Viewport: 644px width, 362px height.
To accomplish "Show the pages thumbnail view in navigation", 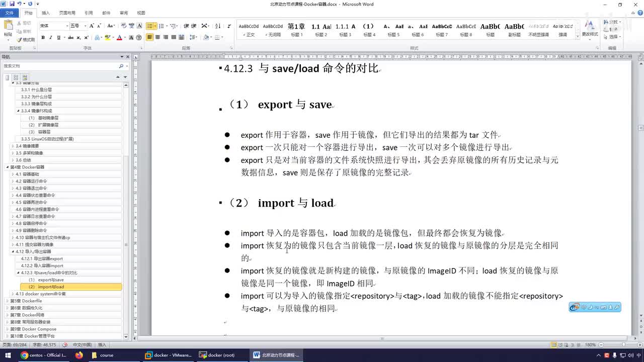I will point(16,77).
